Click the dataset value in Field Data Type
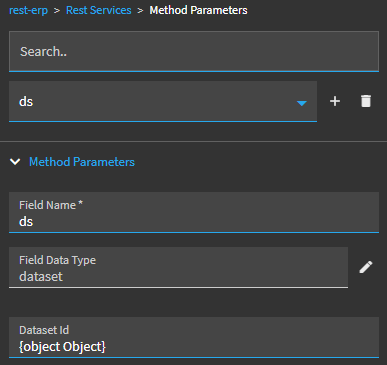 coord(41,277)
